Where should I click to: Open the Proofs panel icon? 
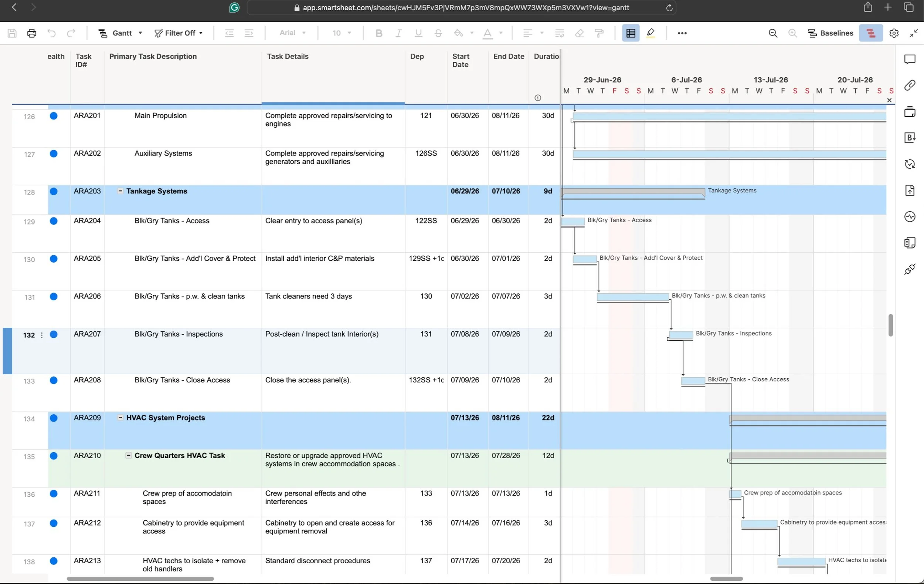tap(910, 112)
